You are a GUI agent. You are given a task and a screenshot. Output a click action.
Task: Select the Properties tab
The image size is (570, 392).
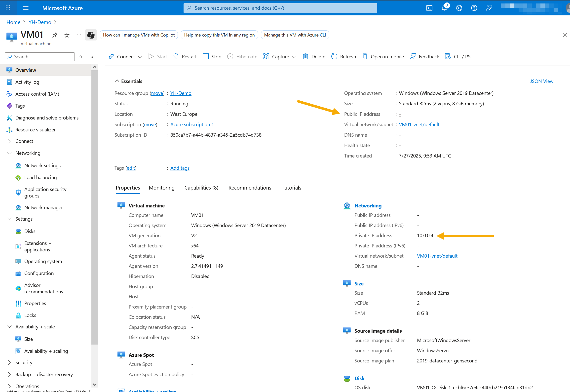(128, 188)
